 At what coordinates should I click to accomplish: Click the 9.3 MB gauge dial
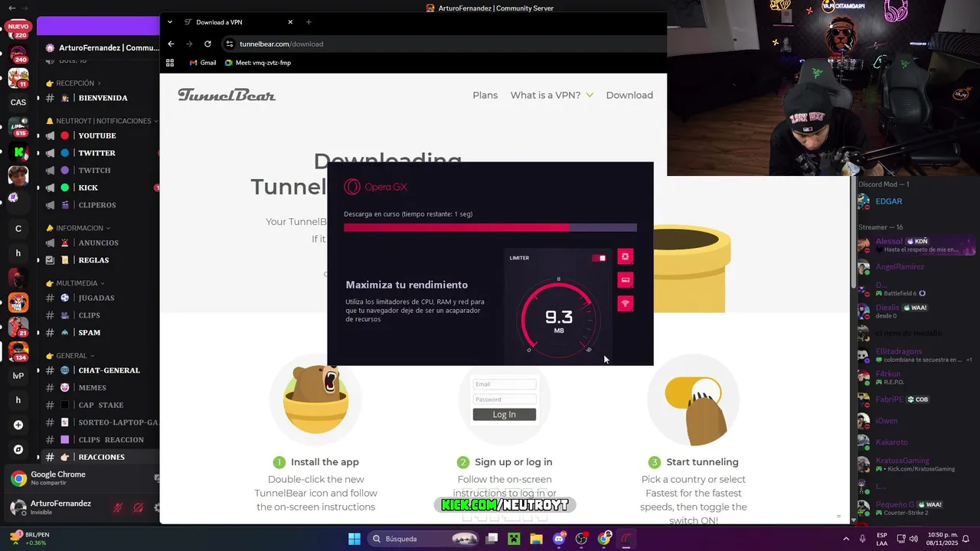559,319
